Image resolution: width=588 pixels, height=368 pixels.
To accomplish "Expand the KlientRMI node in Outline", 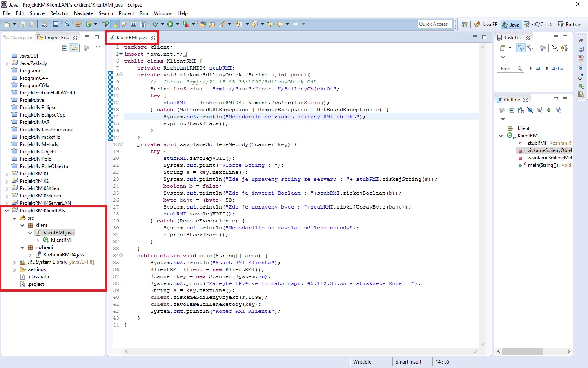I will click(x=501, y=135).
